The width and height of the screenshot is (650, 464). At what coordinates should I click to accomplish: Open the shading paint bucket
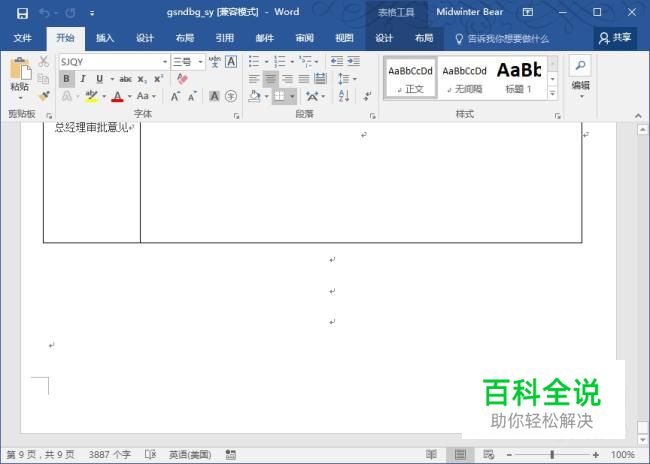[255, 97]
